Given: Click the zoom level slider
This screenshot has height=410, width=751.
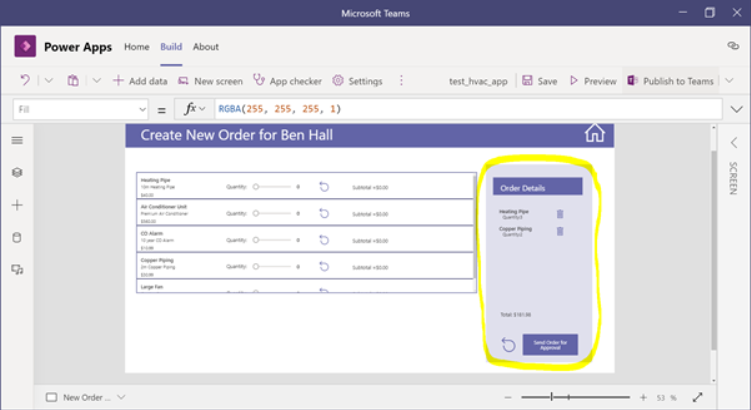Looking at the screenshot, I should pyautogui.click(x=575, y=397).
